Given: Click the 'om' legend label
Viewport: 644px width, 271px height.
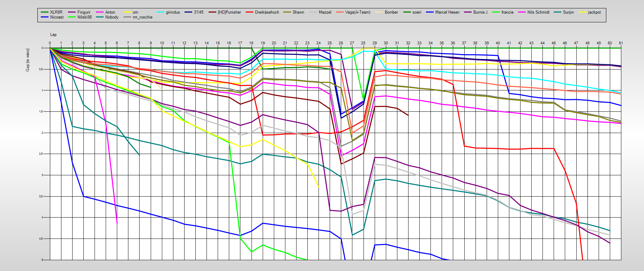Looking at the screenshot, I should (135, 12).
